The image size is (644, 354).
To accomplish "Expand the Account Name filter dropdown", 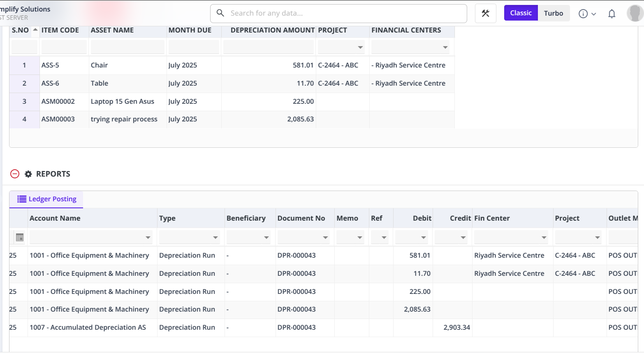I will 148,238.
